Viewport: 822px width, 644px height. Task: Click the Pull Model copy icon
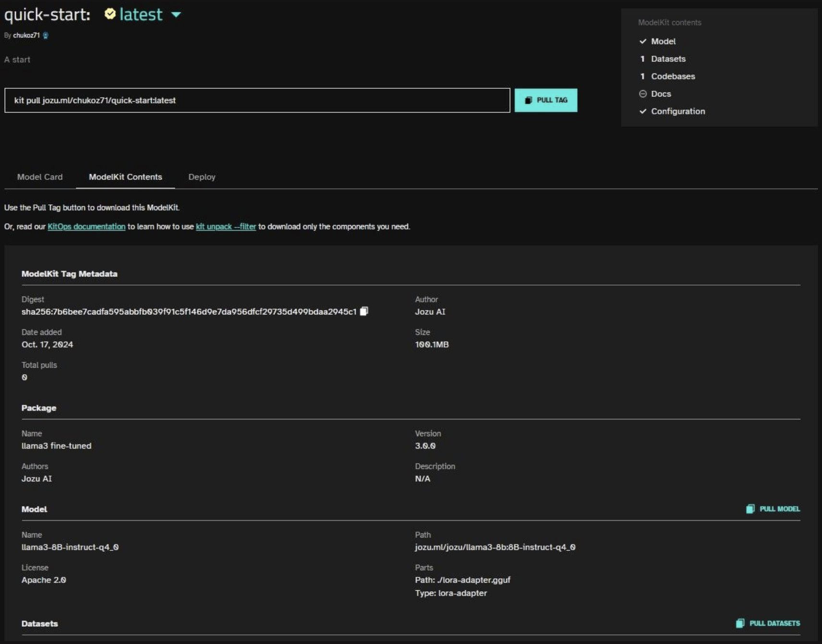pyautogui.click(x=750, y=509)
